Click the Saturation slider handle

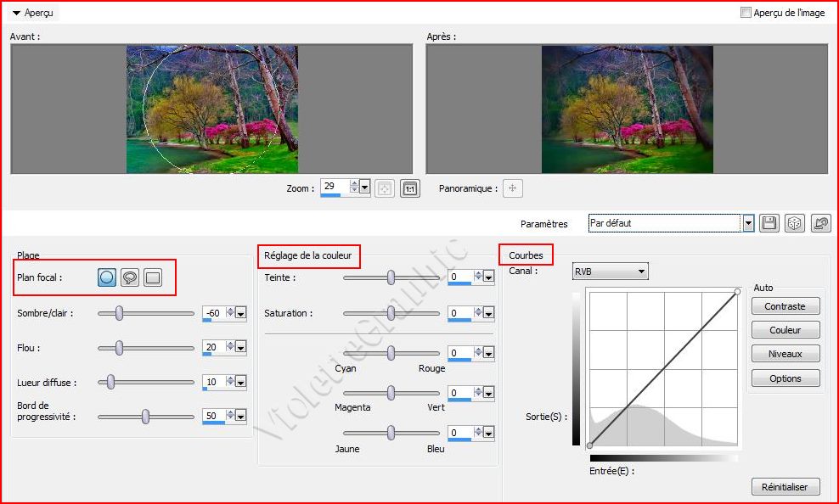tap(391, 313)
